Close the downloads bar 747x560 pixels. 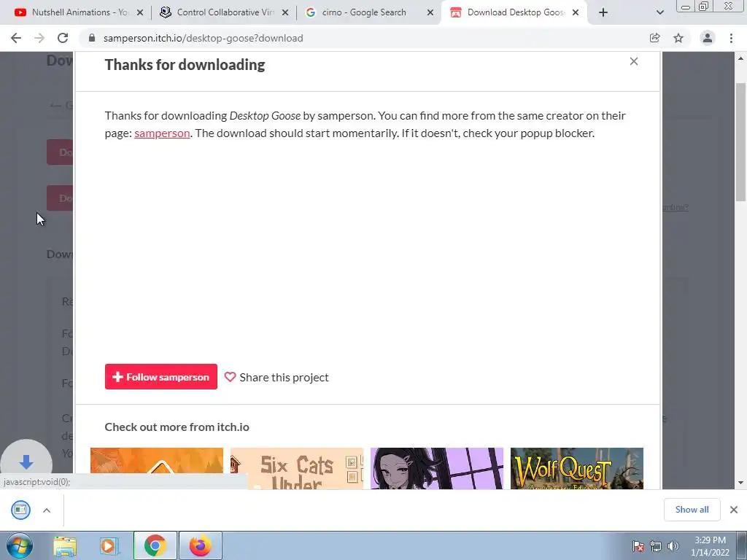pyautogui.click(x=734, y=510)
